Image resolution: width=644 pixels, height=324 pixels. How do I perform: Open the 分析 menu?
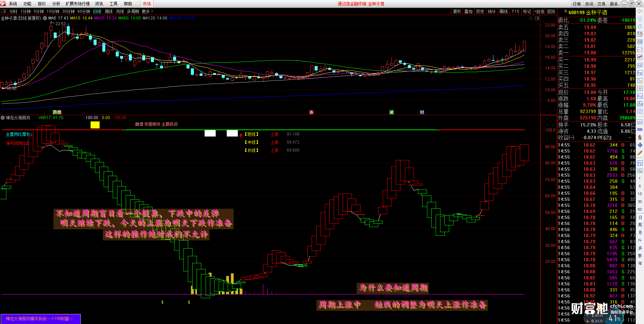(x=56, y=4)
